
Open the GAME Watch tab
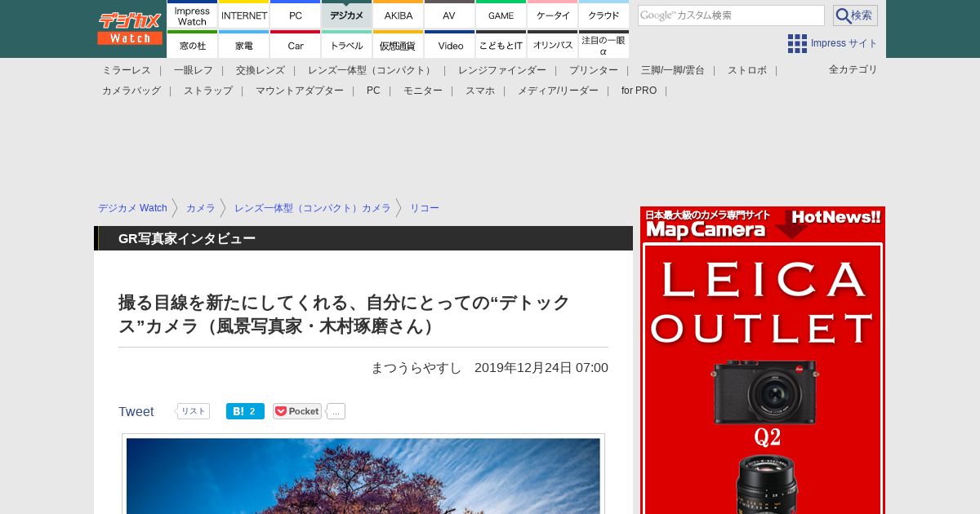[x=501, y=15]
